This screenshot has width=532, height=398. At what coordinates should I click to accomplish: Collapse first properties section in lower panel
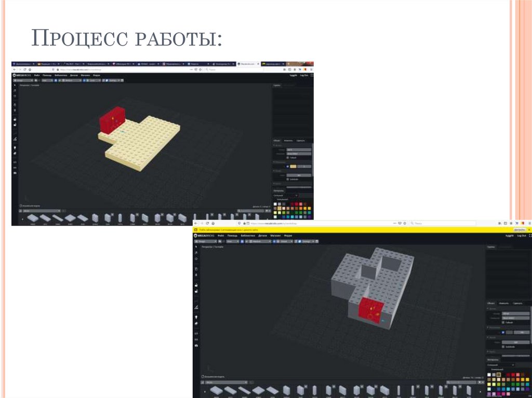pyautogui.click(x=488, y=309)
